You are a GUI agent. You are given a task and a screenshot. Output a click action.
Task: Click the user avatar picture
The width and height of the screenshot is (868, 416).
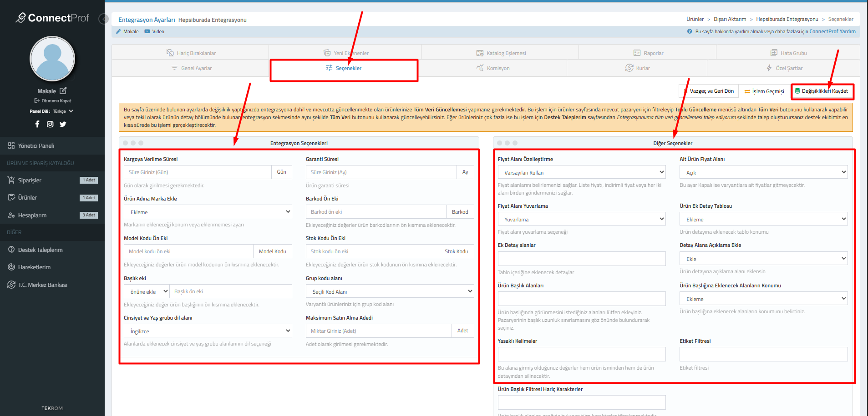(x=52, y=59)
